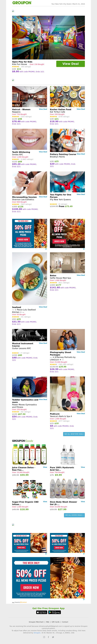Open the Botox deal View Deal link
Image resolution: width=97 pixels, height=644 pixels.
(x=81, y=275)
